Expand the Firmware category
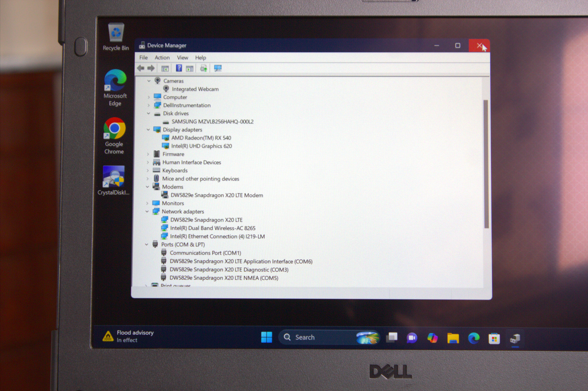Viewport: 588px width, 391px height. tap(148, 154)
